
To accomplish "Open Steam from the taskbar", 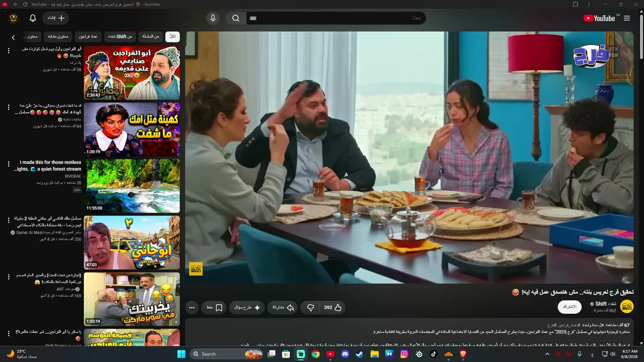I will pyautogui.click(x=360, y=354).
